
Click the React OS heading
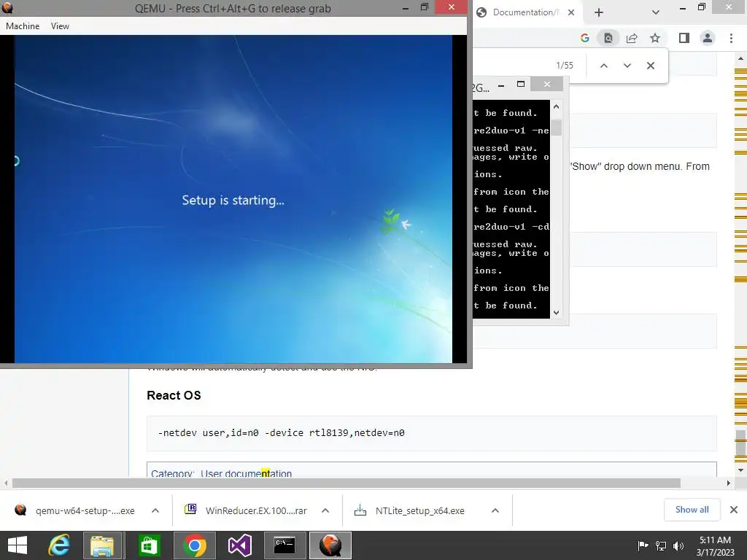pos(174,395)
